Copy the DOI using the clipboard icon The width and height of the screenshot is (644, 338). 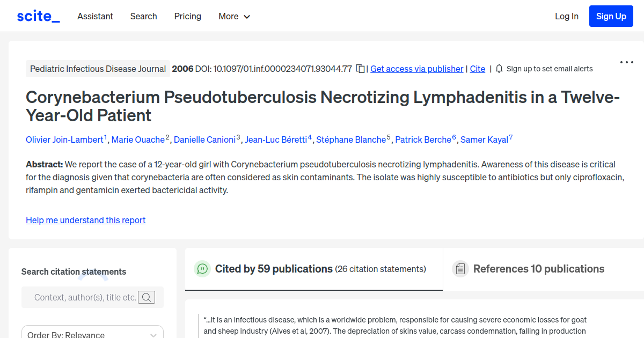360,69
